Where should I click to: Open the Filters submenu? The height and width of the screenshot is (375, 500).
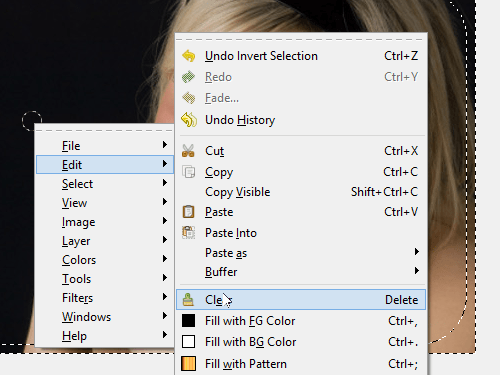click(105, 297)
